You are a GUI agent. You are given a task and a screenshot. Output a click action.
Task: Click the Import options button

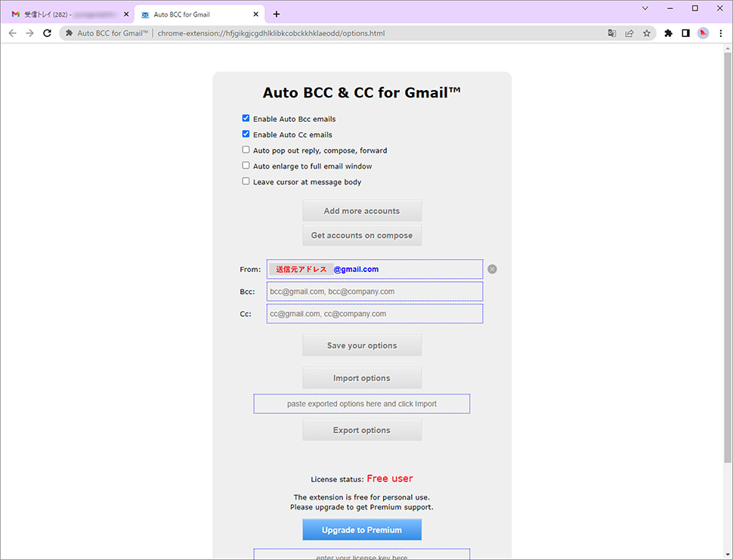362,378
